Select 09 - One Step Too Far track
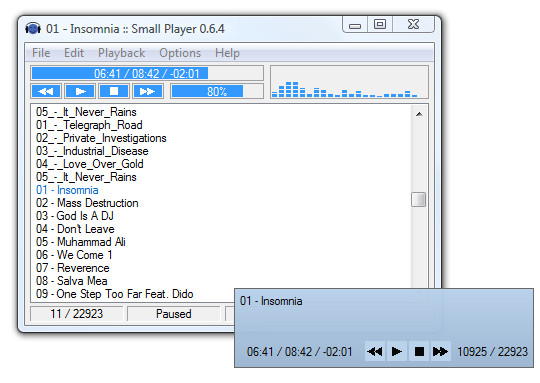Image resolution: width=540 pixels, height=383 pixels. [115, 294]
